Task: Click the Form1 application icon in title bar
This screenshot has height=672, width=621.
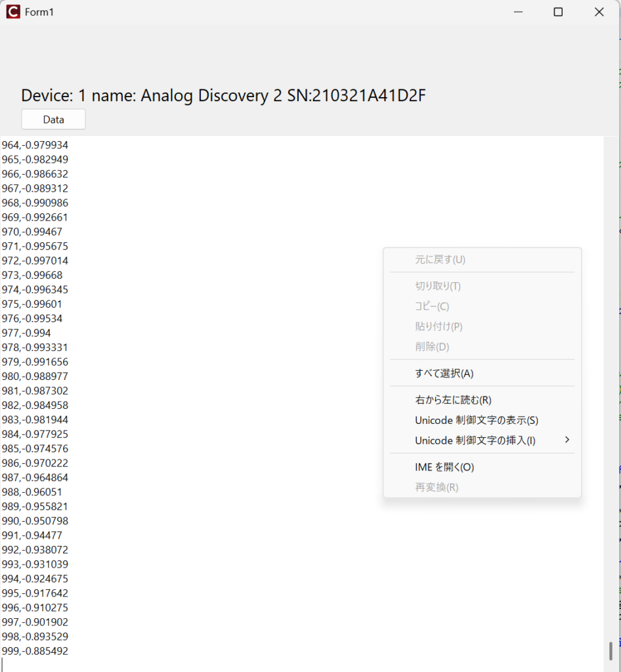Action: pos(13,12)
